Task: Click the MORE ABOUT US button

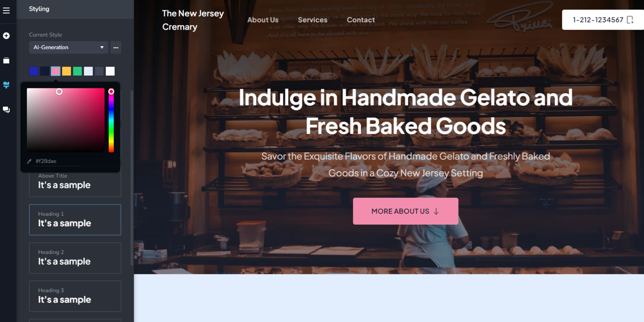Action: coord(405,211)
